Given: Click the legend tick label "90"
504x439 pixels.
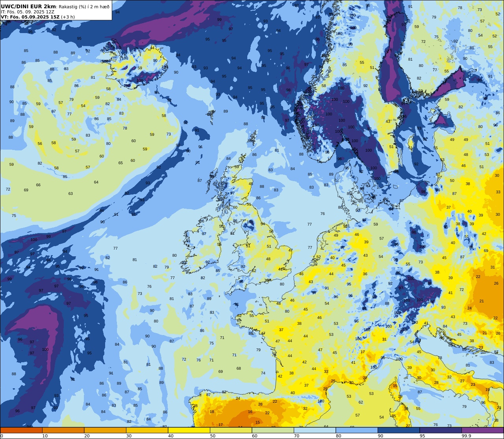Looking at the screenshot, I should 380,436.
